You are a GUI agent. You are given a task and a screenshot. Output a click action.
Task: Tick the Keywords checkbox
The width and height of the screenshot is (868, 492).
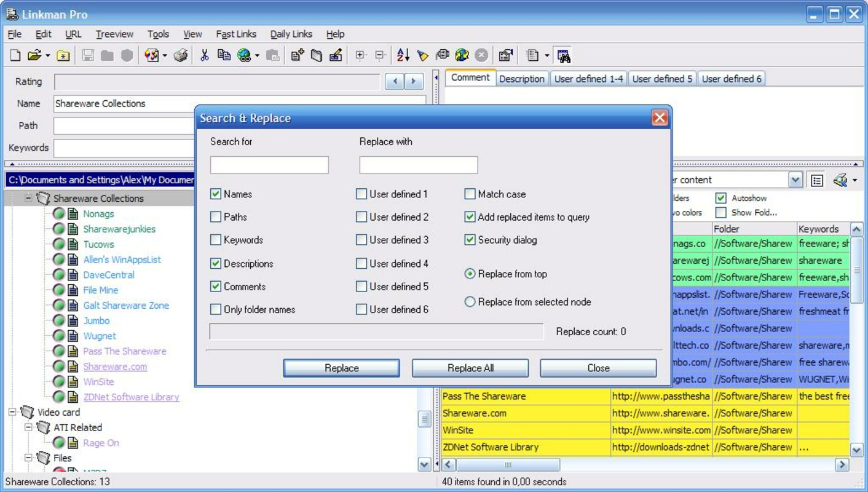[215, 240]
